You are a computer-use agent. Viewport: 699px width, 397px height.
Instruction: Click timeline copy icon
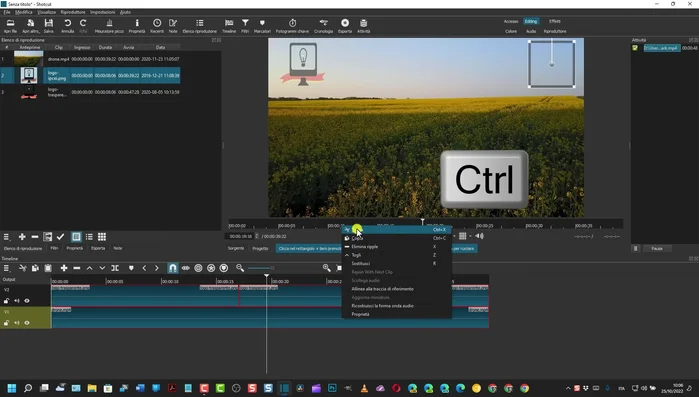point(35,268)
